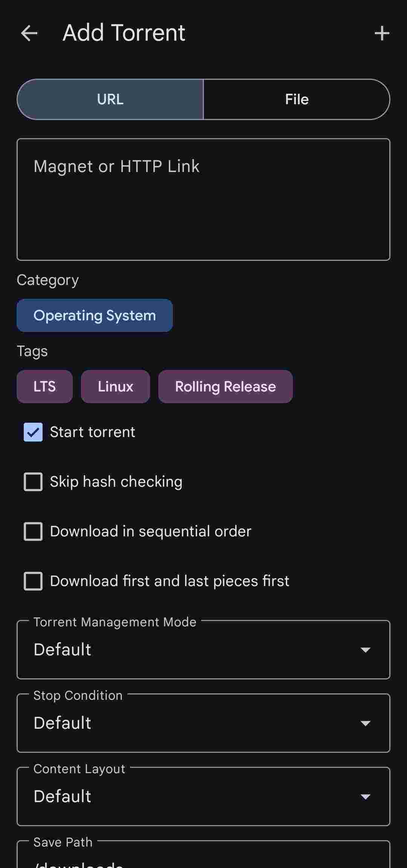
Task: Enable Skip hash checking
Action: coord(33,482)
